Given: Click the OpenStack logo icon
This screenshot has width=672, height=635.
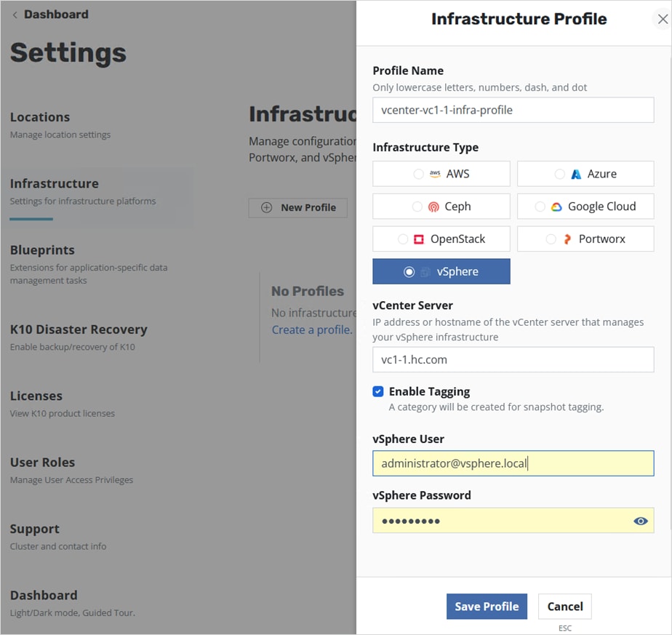Looking at the screenshot, I should [419, 239].
